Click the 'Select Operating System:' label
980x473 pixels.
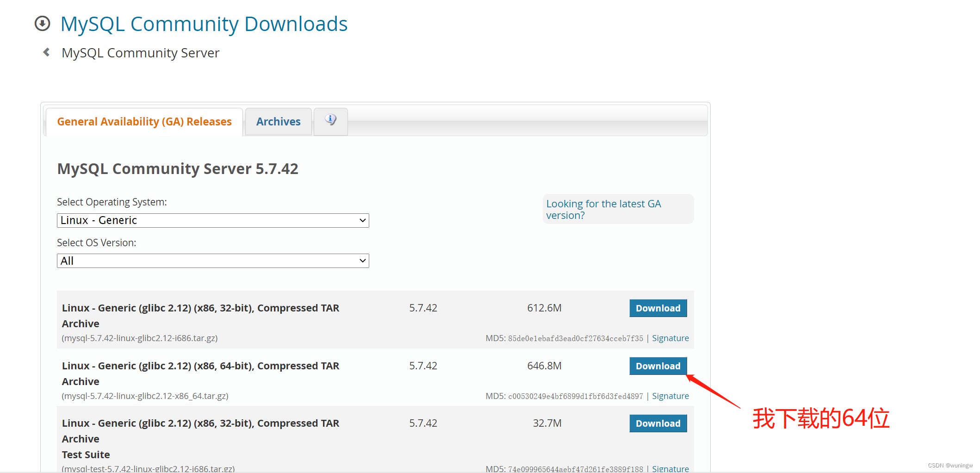(x=112, y=202)
